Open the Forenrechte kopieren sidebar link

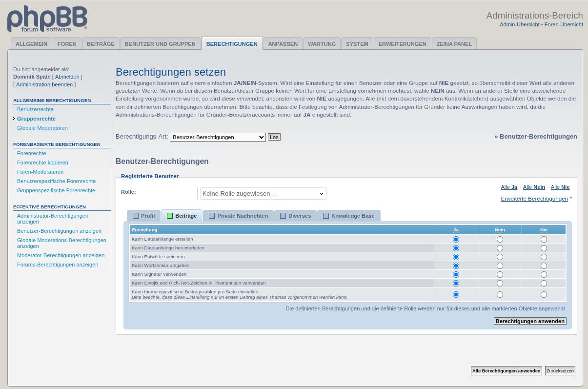42,163
